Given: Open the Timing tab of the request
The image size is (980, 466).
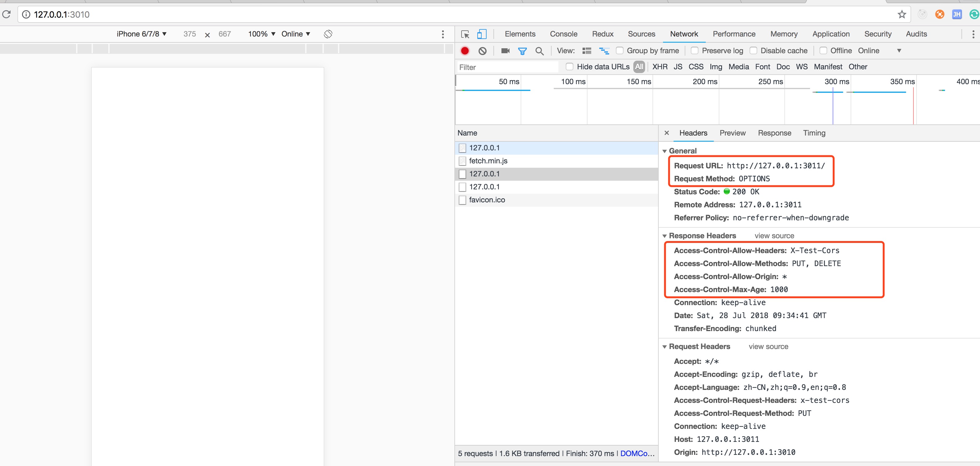Looking at the screenshot, I should click(814, 133).
